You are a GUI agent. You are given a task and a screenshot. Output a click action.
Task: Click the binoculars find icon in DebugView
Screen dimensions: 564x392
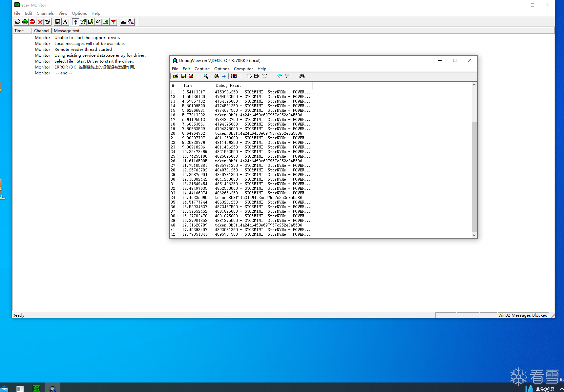coord(302,76)
